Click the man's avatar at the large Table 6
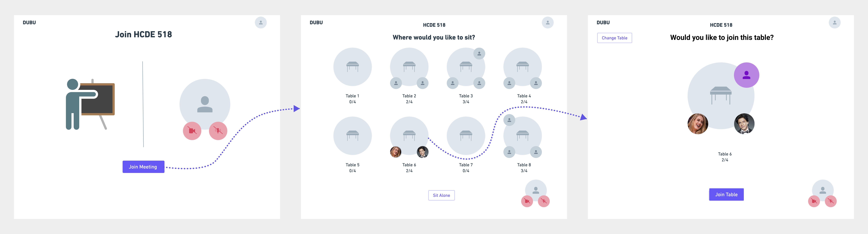 [744, 124]
